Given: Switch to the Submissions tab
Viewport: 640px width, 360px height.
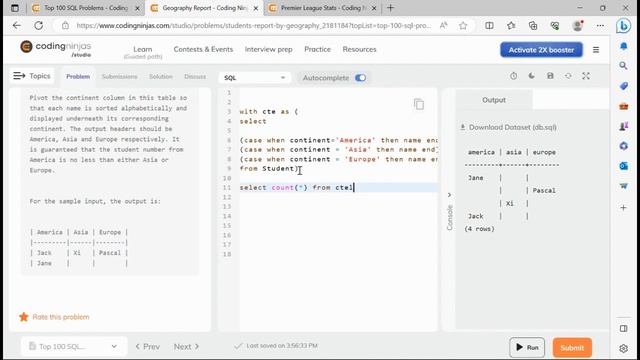Looking at the screenshot, I should point(120,76).
